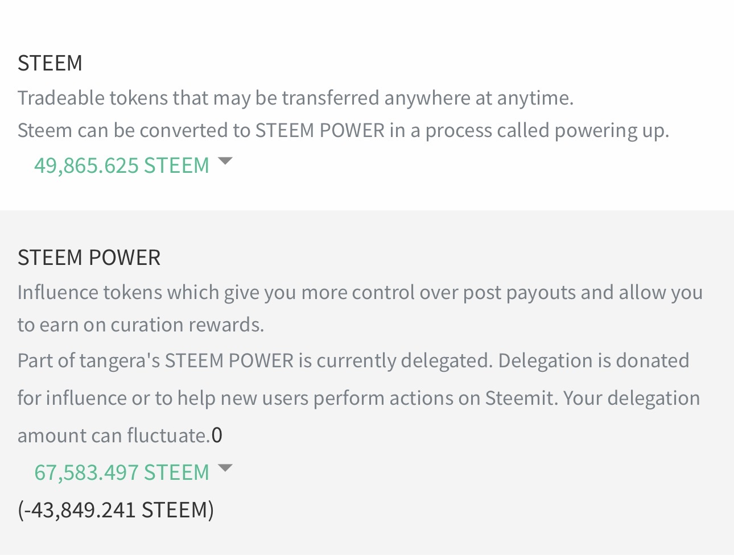Click the delegated amount (-43,849.241 STEEM)

116,509
